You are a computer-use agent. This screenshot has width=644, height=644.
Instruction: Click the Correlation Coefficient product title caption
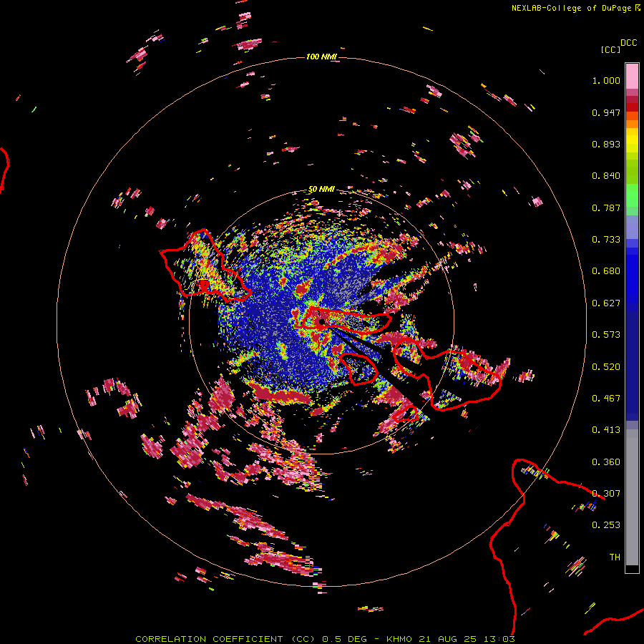click(x=326, y=639)
